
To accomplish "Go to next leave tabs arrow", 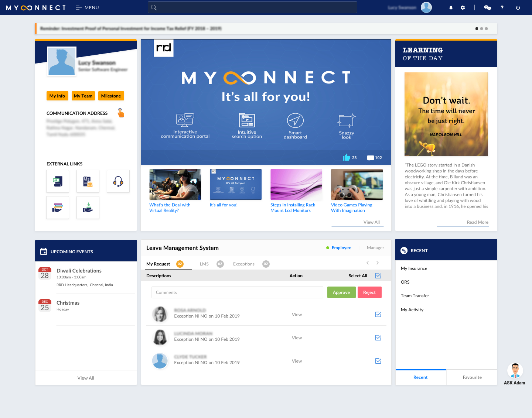I will point(378,263).
